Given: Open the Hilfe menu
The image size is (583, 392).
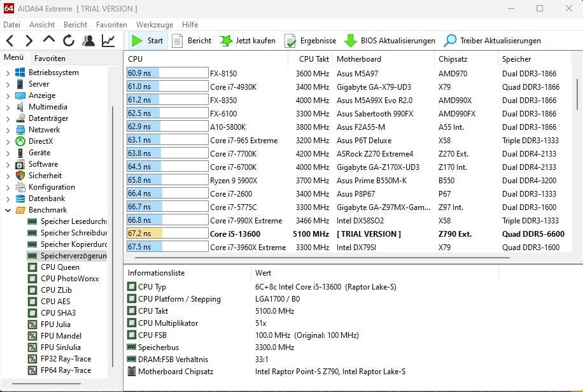Looking at the screenshot, I should (x=190, y=25).
